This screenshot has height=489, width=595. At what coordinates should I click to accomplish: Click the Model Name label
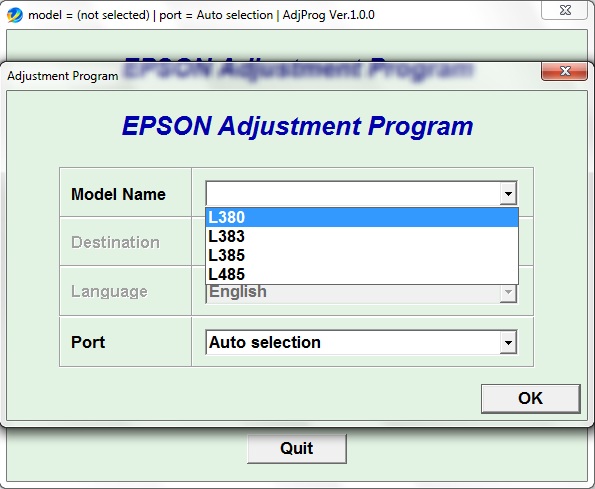(x=118, y=194)
